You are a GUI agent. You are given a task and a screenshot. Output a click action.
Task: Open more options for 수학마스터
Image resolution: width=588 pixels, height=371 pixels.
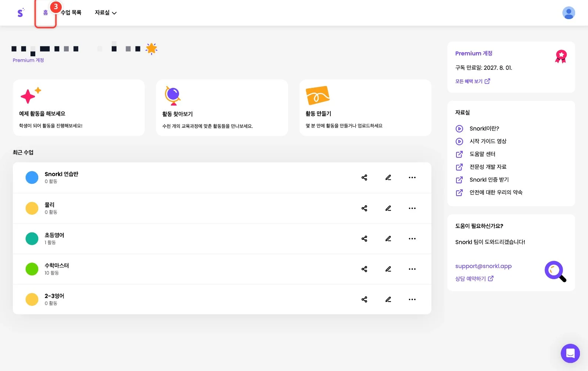(x=412, y=269)
